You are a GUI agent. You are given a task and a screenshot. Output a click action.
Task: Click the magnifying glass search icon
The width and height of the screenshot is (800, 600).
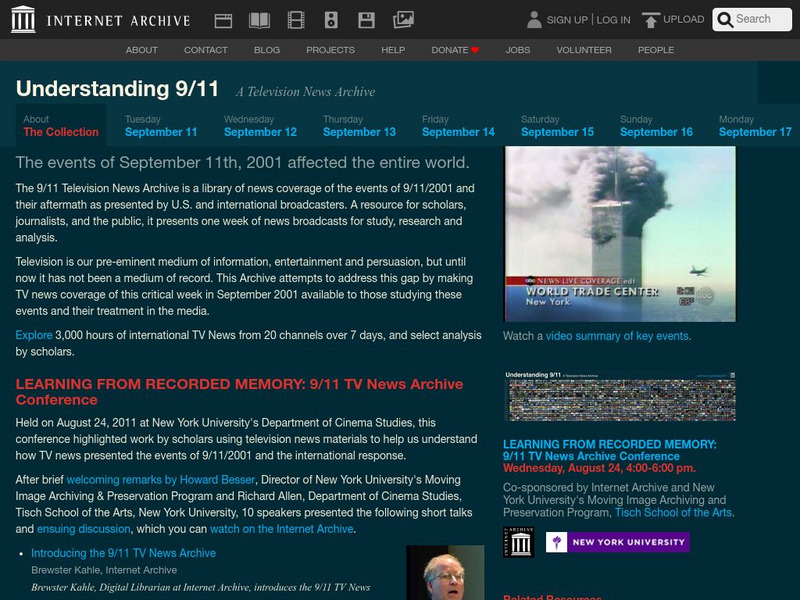pyautogui.click(x=725, y=19)
